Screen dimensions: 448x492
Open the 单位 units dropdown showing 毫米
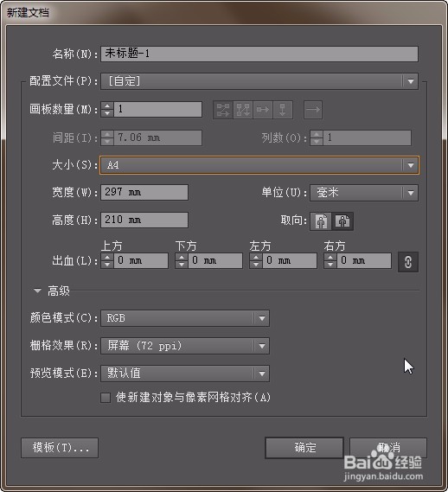click(364, 193)
